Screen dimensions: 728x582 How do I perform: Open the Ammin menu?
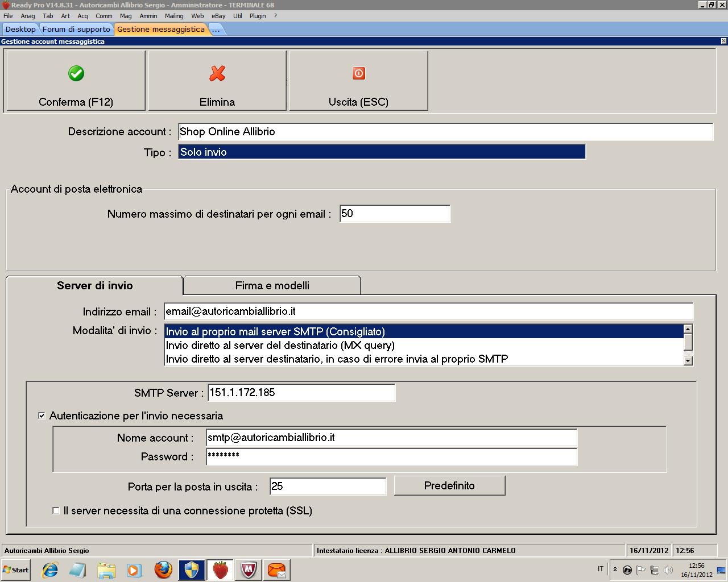coord(148,16)
